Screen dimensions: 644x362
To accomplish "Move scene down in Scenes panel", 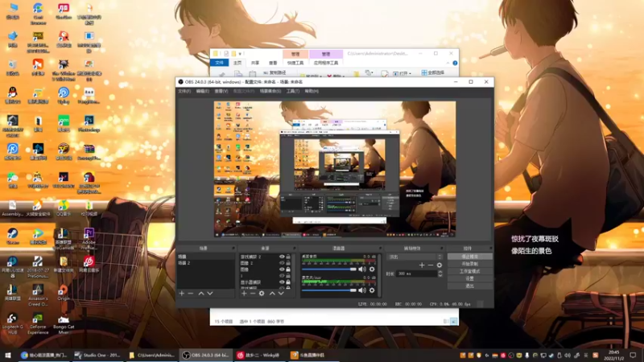I will point(210,294).
